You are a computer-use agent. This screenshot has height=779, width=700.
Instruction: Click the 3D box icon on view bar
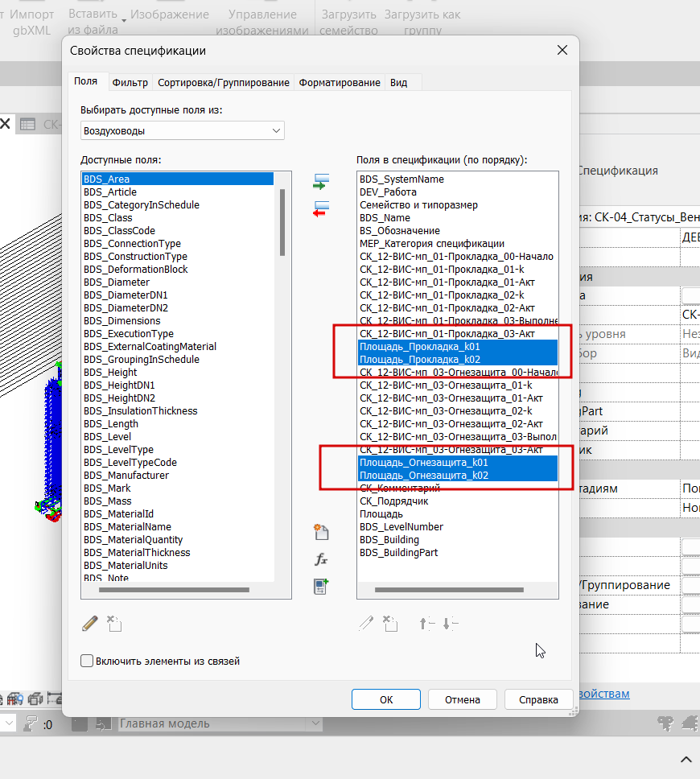tap(35, 699)
